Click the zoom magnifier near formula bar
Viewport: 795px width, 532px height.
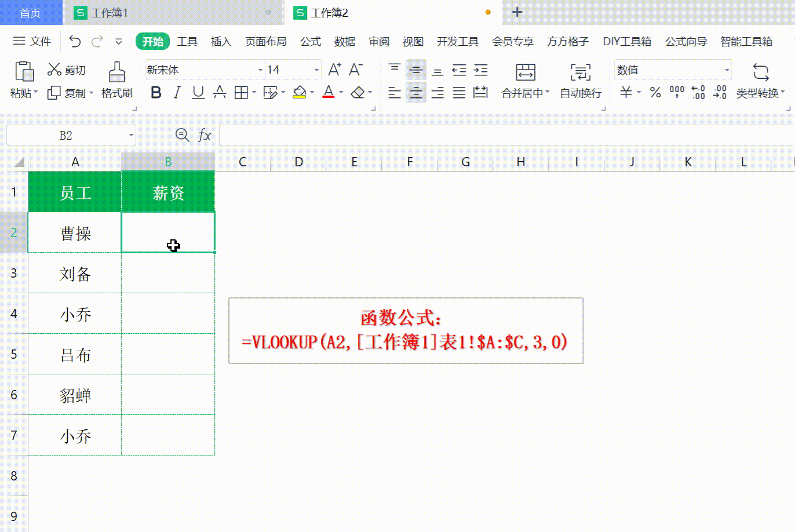coord(182,135)
